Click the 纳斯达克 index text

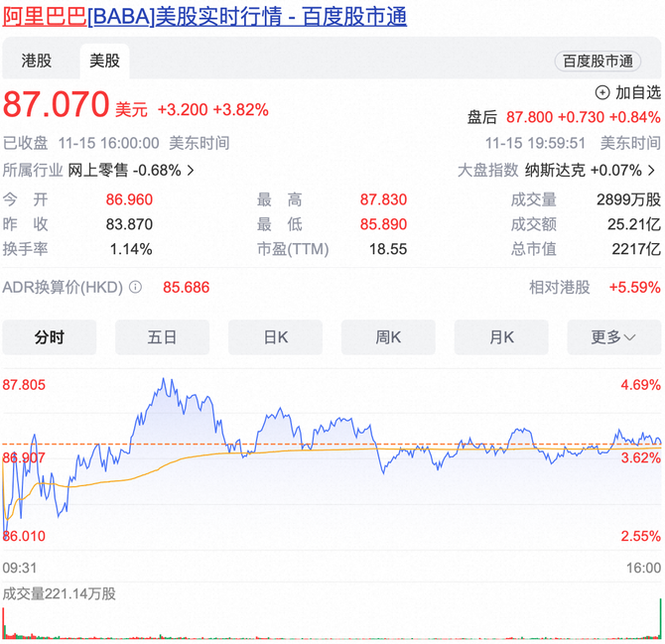555,171
